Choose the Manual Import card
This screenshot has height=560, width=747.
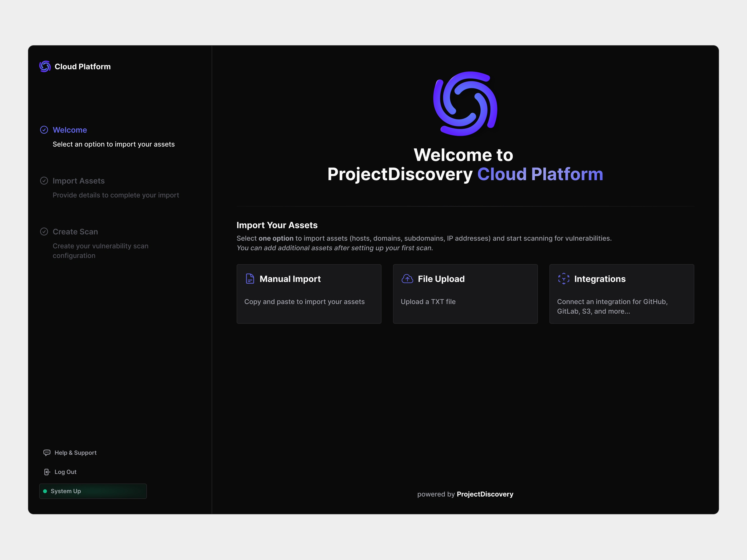[309, 294]
